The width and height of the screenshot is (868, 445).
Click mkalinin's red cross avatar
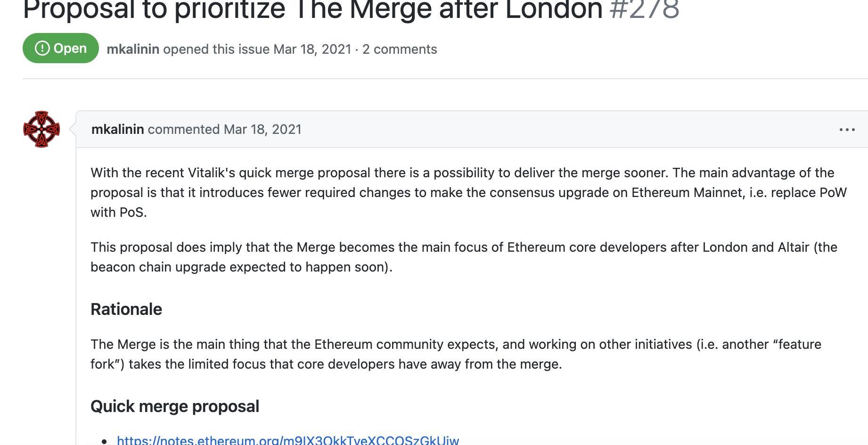pyautogui.click(x=41, y=129)
